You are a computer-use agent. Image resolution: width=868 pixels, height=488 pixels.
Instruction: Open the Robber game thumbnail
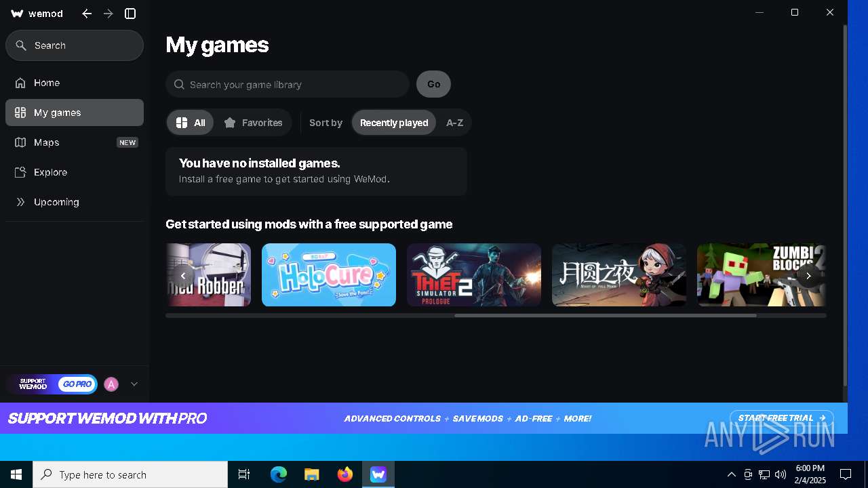pyautogui.click(x=208, y=274)
